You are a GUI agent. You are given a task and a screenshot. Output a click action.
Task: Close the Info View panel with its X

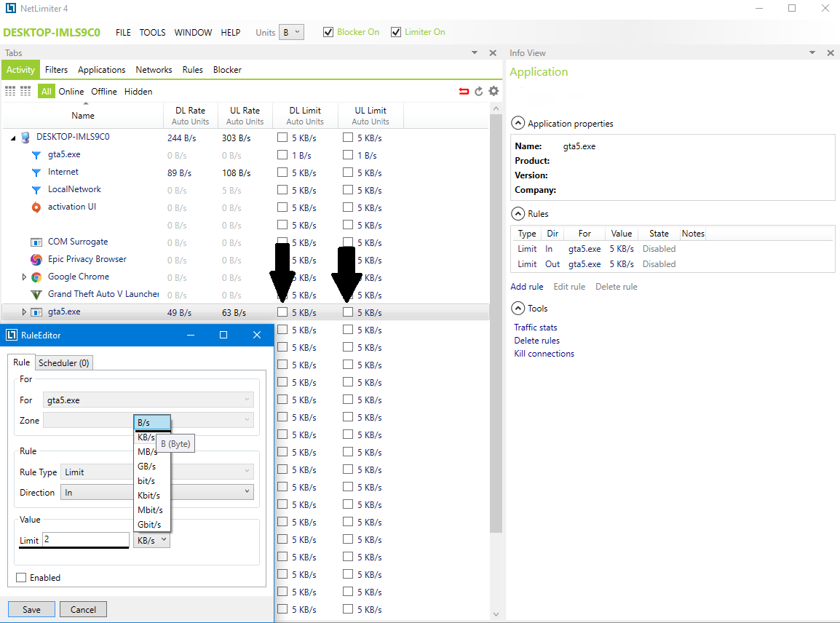(831, 52)
